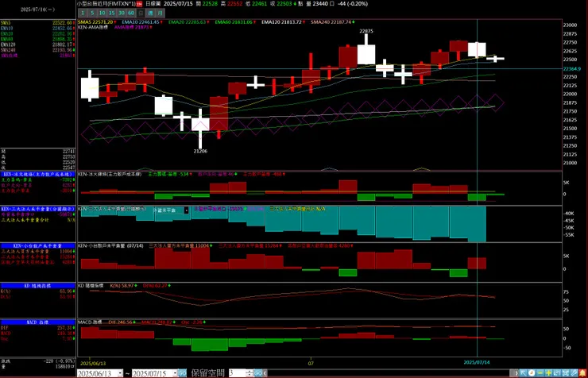The width and height of the screenshot is (588, 378).
Task: Click the 保留空間 value input field
Action: coord(237,373)
